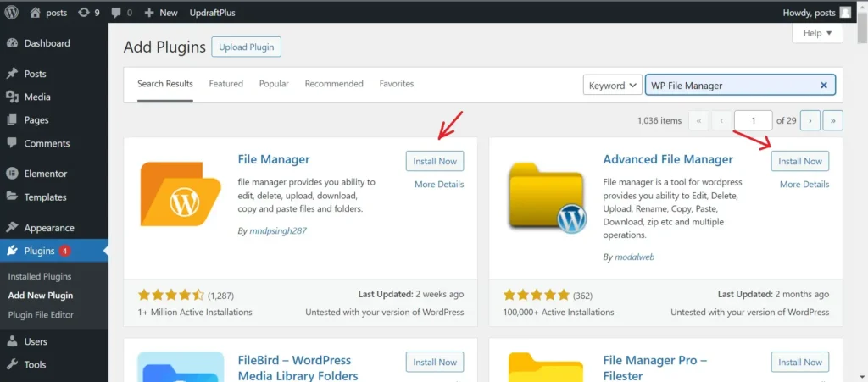Open Elementor from the sidebar
The image size is (868, 382).
45,174
